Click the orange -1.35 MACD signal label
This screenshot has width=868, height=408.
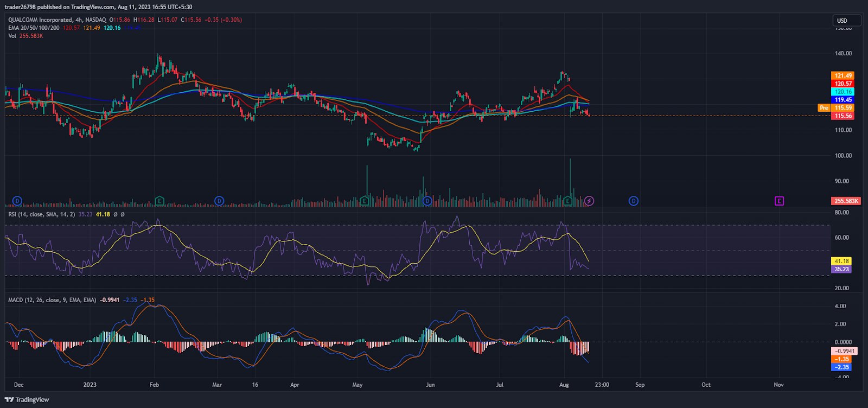pyautogui.click(x=841, y=359)
